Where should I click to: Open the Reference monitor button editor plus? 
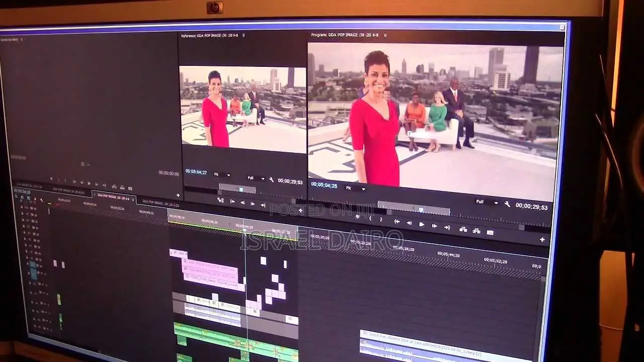pyautogui.click(x=300, y=210)
